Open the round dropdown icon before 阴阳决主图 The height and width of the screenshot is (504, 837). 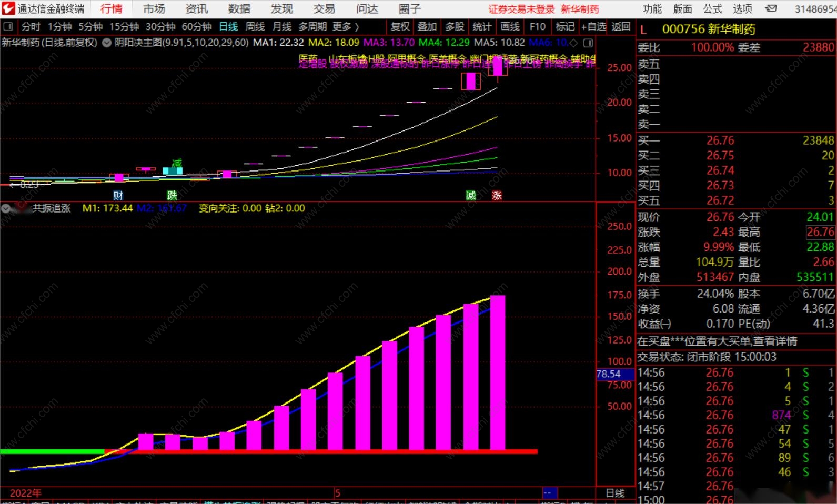point(106,43)
